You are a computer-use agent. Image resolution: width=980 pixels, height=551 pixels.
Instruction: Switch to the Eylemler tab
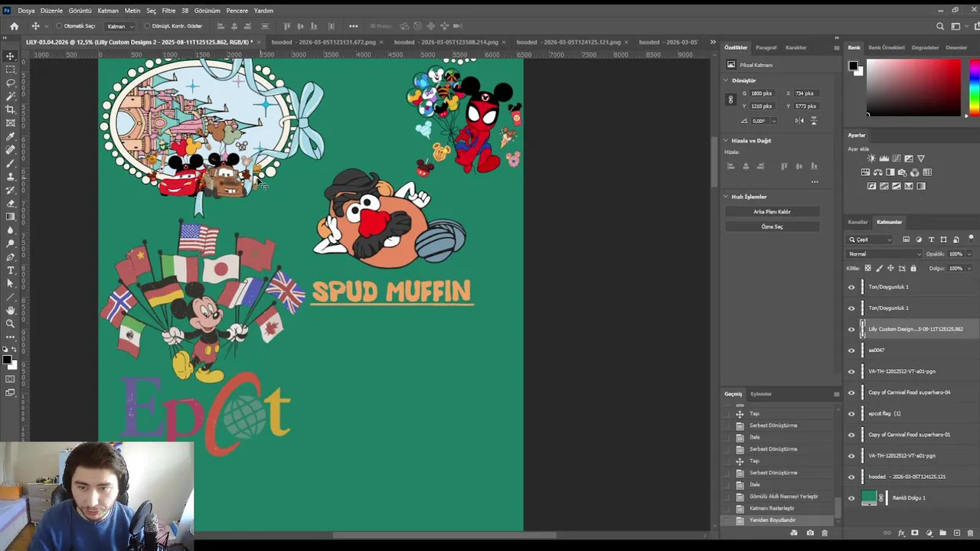[x=761, y=394]
